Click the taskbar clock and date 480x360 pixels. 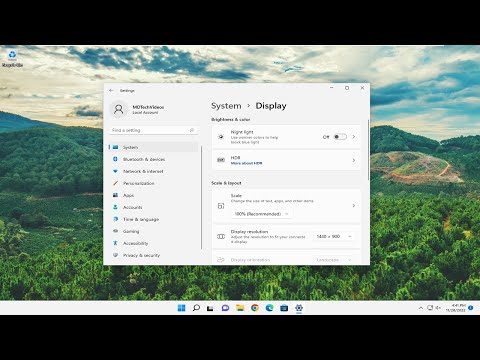coord(455,308)
